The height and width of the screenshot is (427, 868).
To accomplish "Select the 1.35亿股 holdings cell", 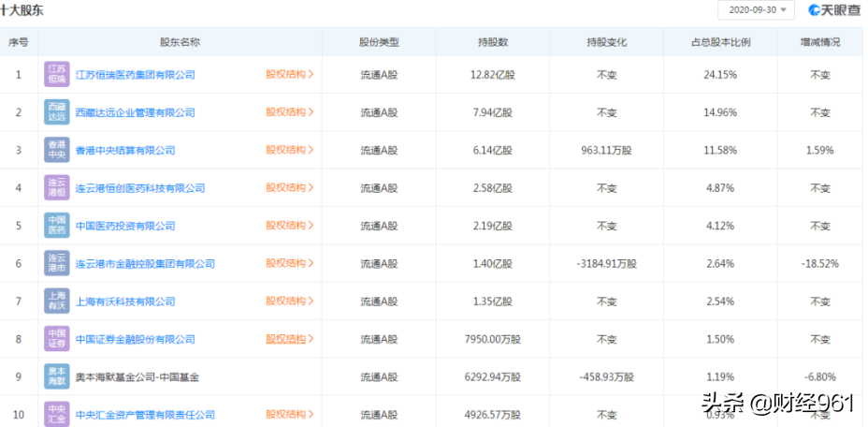I will coord(493,302).
